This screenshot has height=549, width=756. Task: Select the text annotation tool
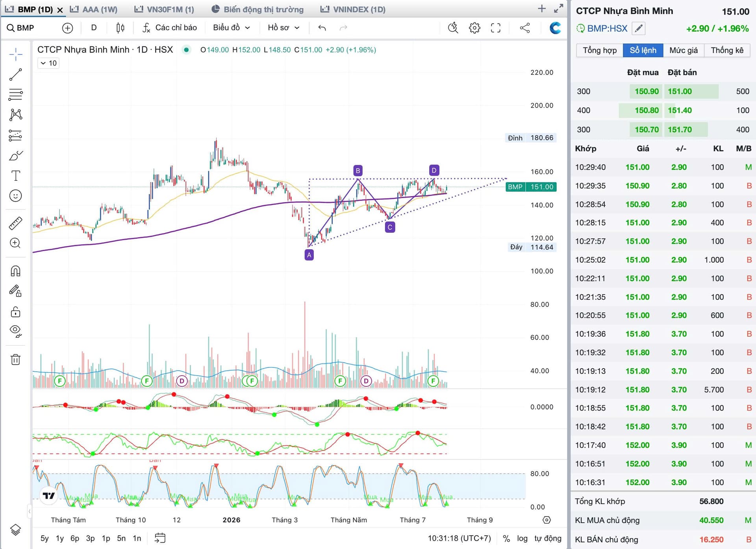point(15,176)
